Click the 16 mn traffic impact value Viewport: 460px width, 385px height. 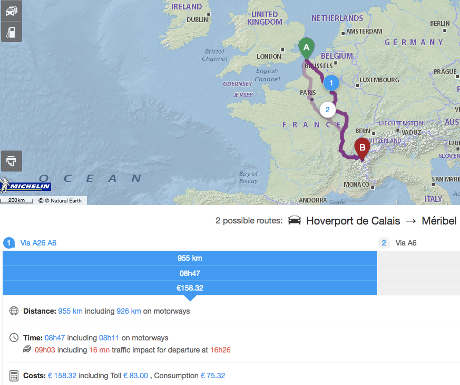(x=99, y=350)
